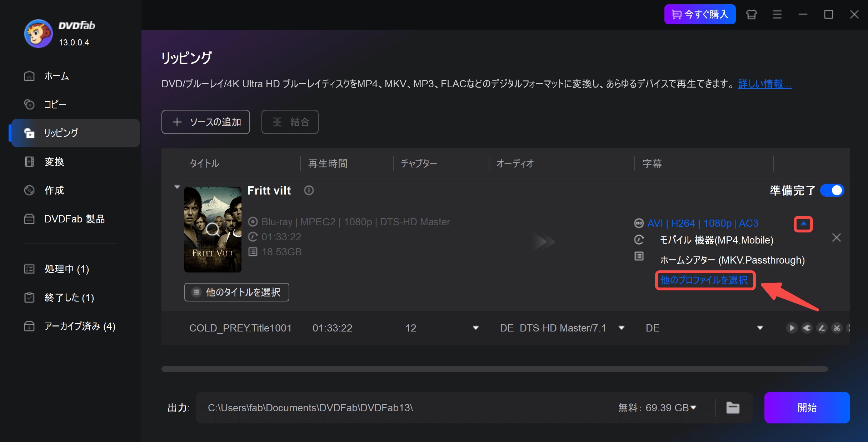Open the info icon beside Fritt vilt

tap(309, 191)
